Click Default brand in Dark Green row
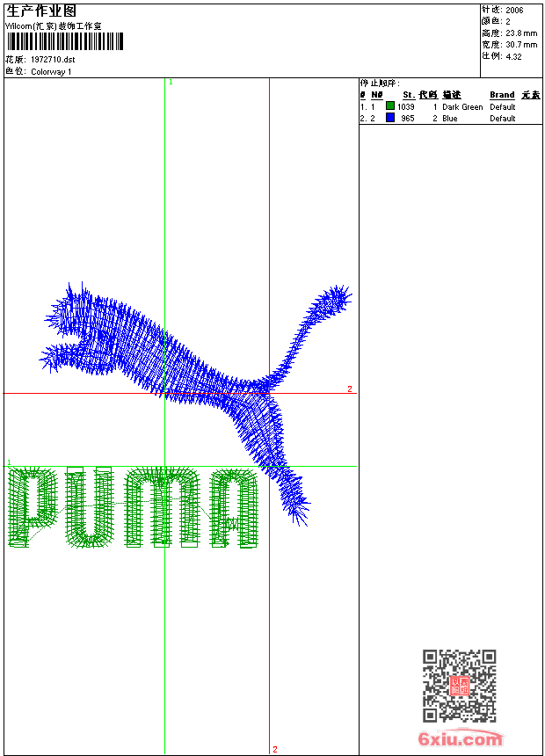 (503, 107)
